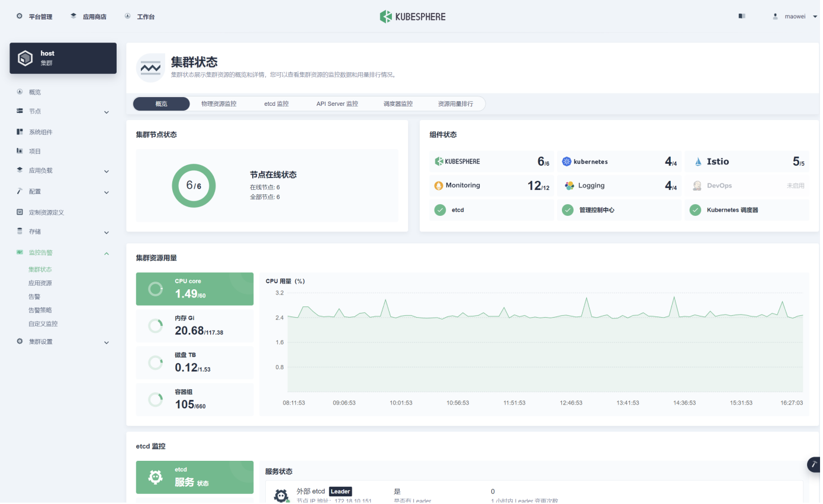Click the monitoring and alerting icon
Viewport: 823px width, 504px height.
click(20, 252)
